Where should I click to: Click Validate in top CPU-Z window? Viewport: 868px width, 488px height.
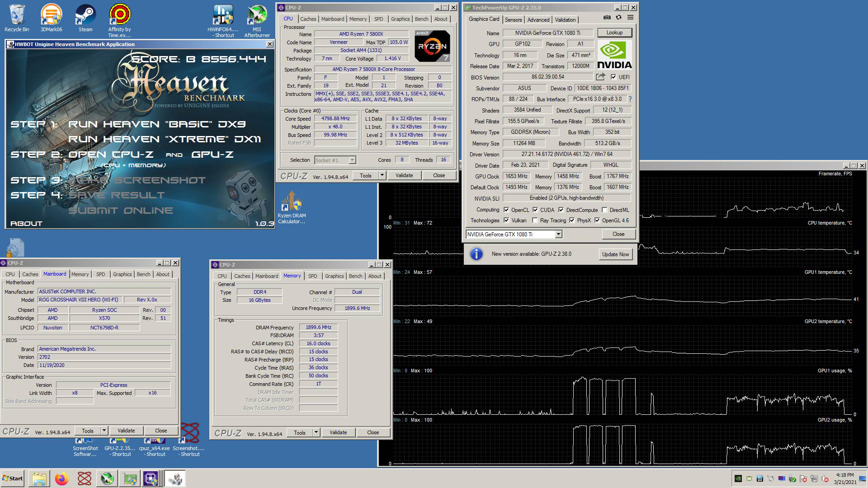(x=404, y=175)
